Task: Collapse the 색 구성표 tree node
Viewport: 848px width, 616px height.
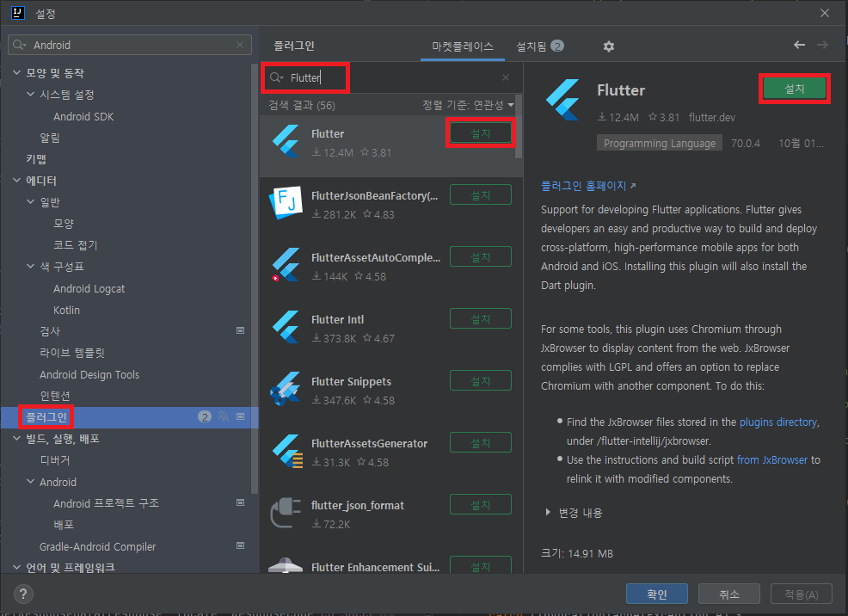Action: (x=31, y=266)
